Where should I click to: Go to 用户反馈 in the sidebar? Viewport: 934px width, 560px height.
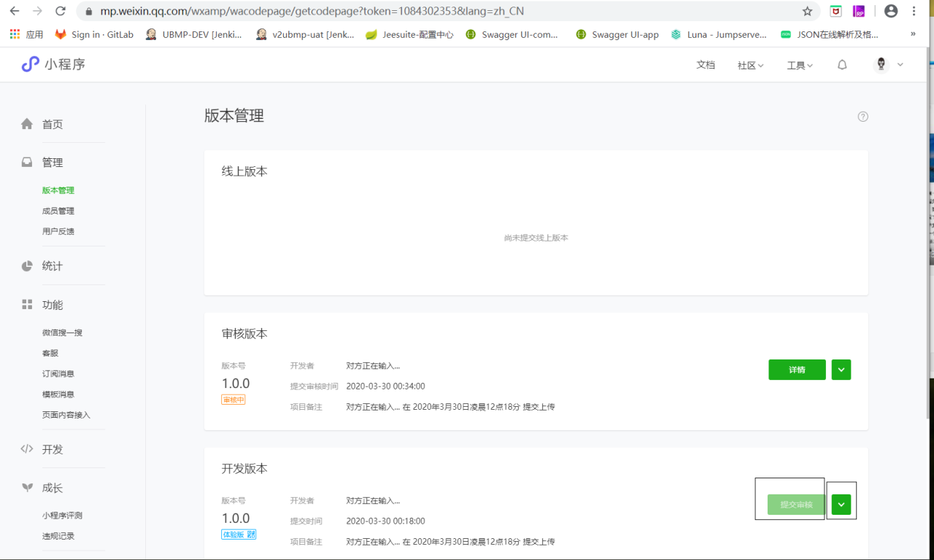[58, 231]
